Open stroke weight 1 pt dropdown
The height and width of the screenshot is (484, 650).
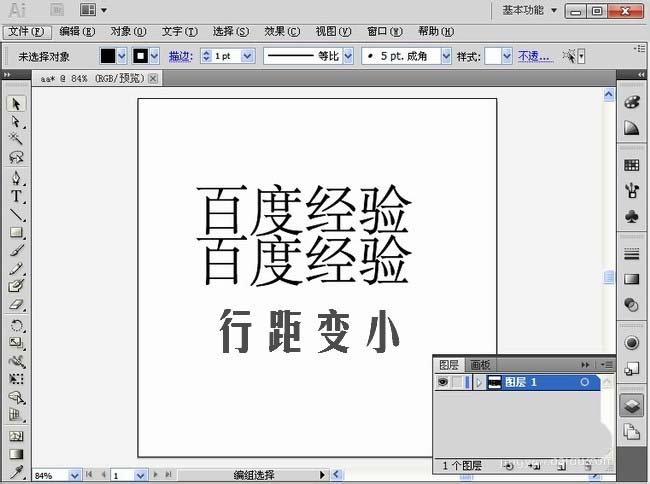point(247,56)
